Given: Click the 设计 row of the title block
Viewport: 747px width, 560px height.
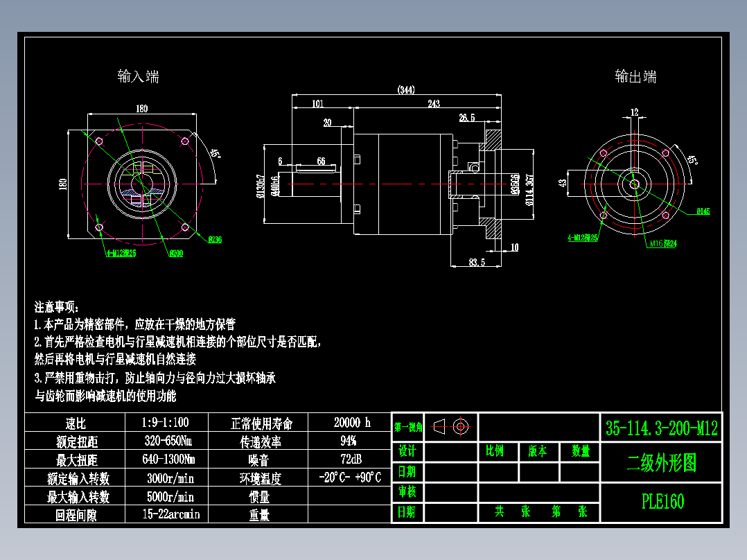Looking at the screenshot, I should point(407,451).
